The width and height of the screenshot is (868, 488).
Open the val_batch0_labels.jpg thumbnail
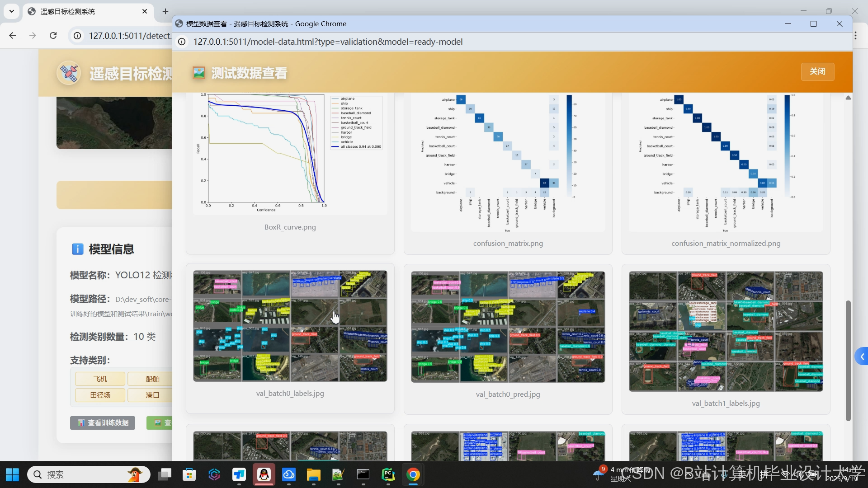pos(290,326)
